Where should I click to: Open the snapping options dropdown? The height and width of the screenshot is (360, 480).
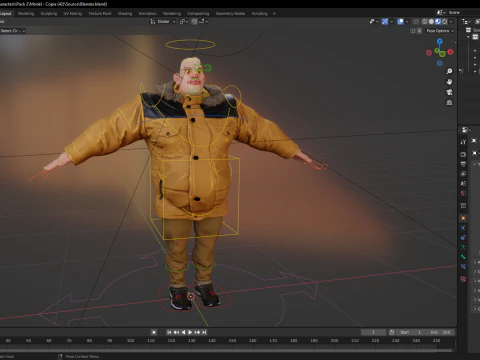[x=203, y=22]
